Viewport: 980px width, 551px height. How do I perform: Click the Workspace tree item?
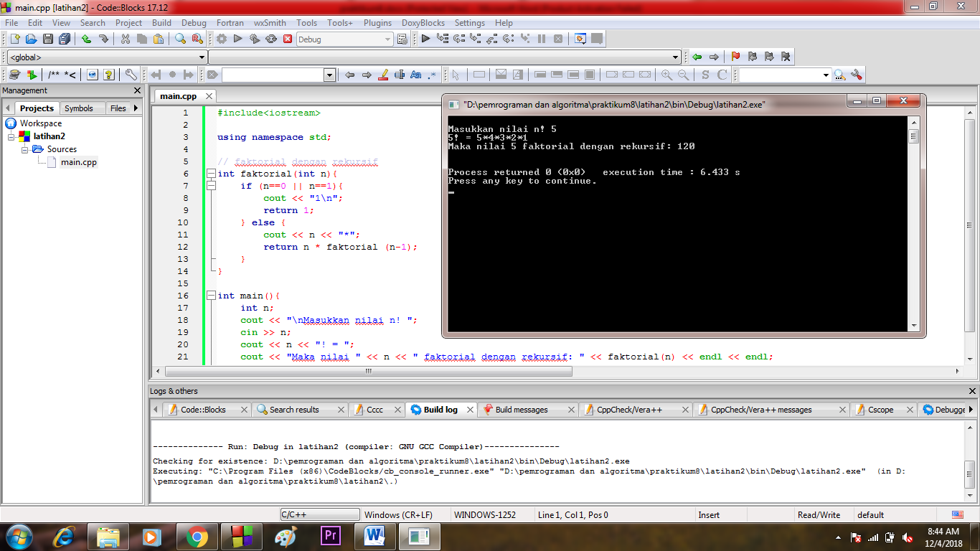click(41, 123)
